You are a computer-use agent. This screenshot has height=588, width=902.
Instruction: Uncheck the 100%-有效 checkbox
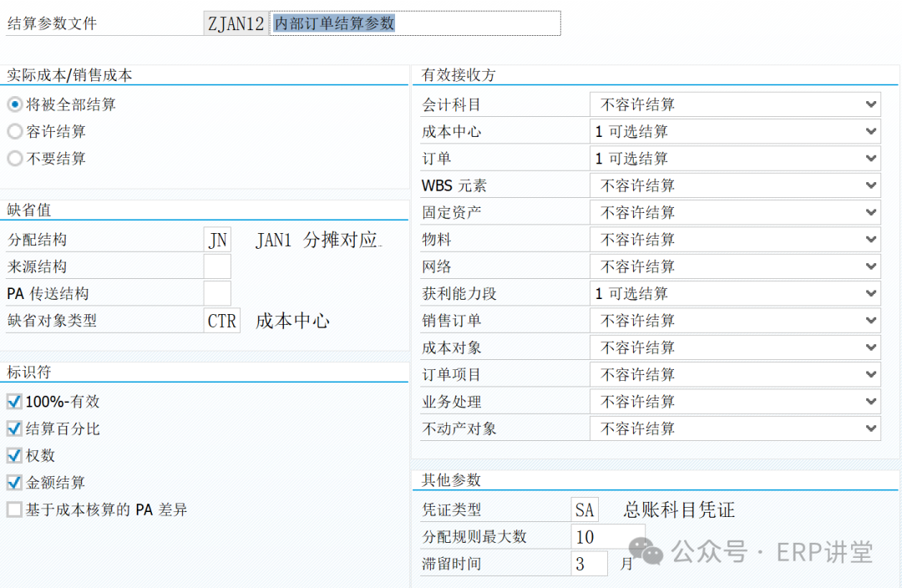[x=14, y=402]
